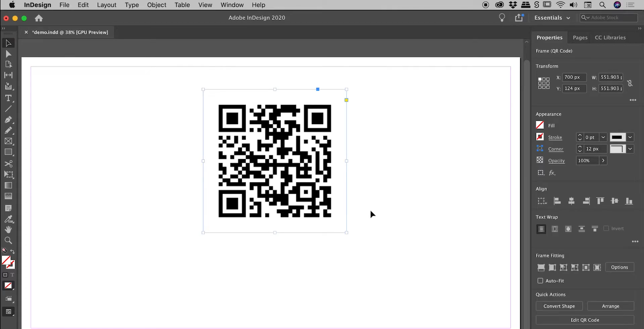The image size is (644, 329).
Task: Enable the Invert text wrap option
Action: [606, 228]
